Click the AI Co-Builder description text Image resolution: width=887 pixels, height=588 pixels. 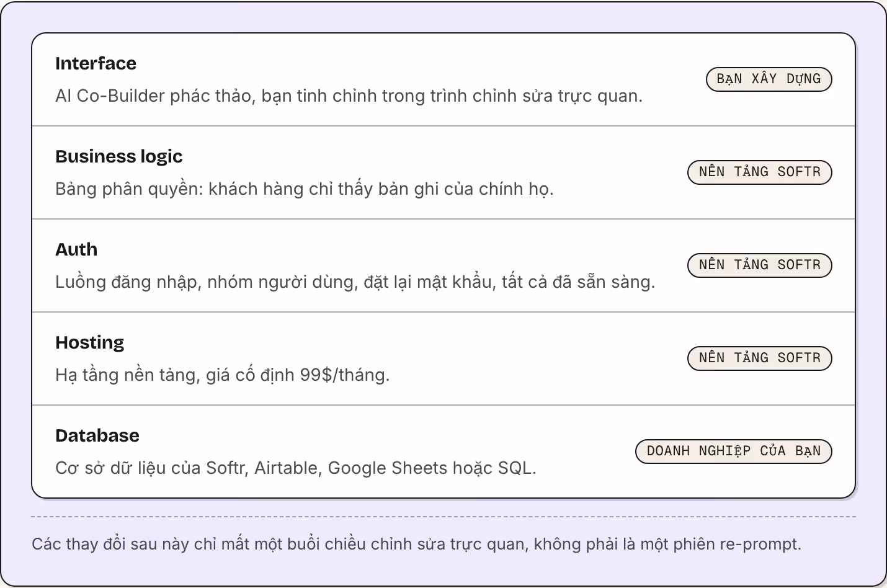click(349, 96)
